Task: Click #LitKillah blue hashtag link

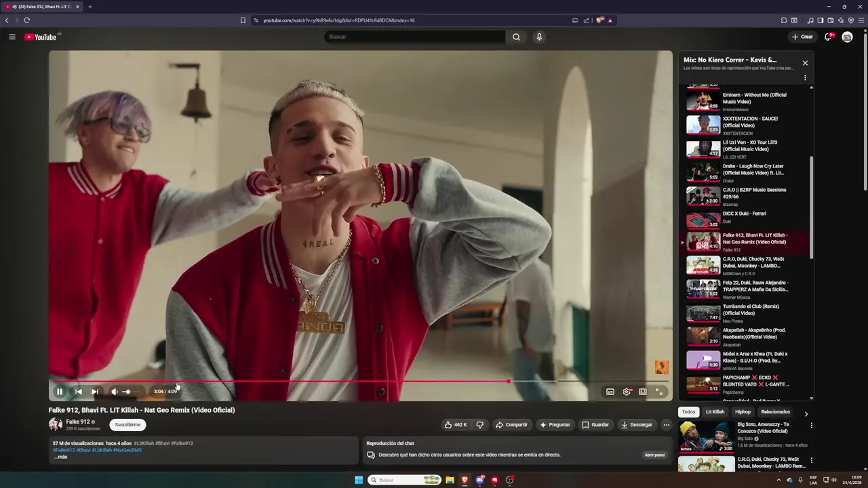Action: (102, 450)
